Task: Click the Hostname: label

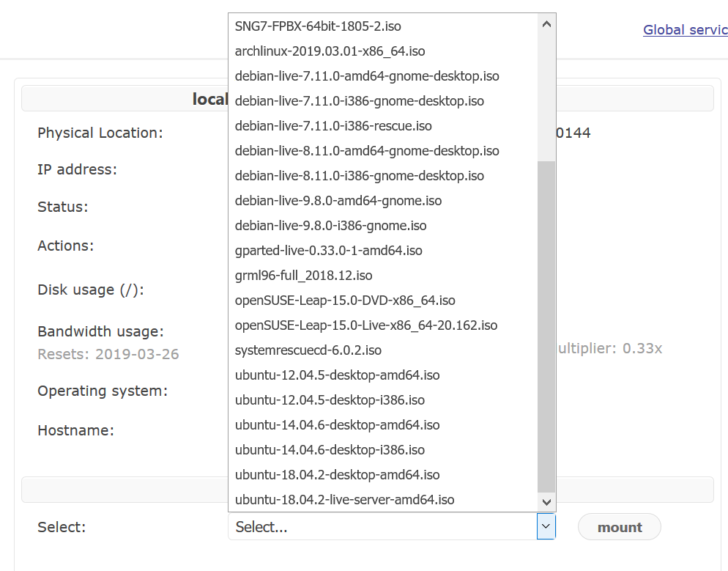Action: pos(75,430)
